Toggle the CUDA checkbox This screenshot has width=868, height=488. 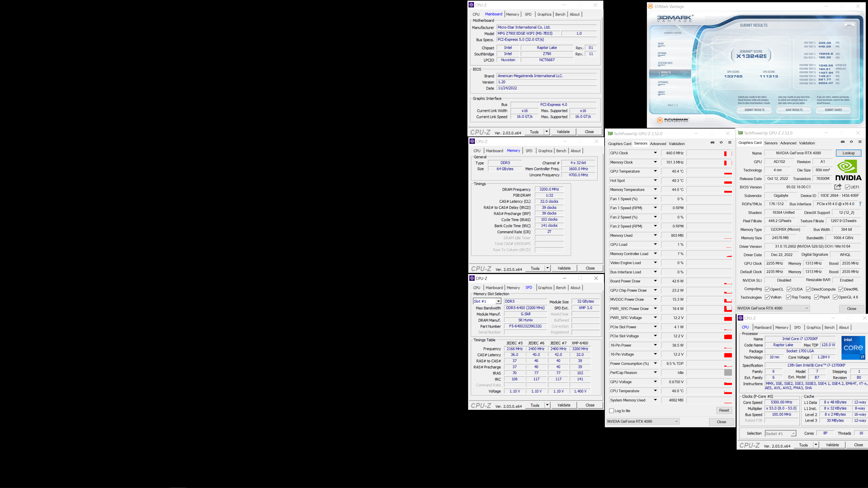789,289
